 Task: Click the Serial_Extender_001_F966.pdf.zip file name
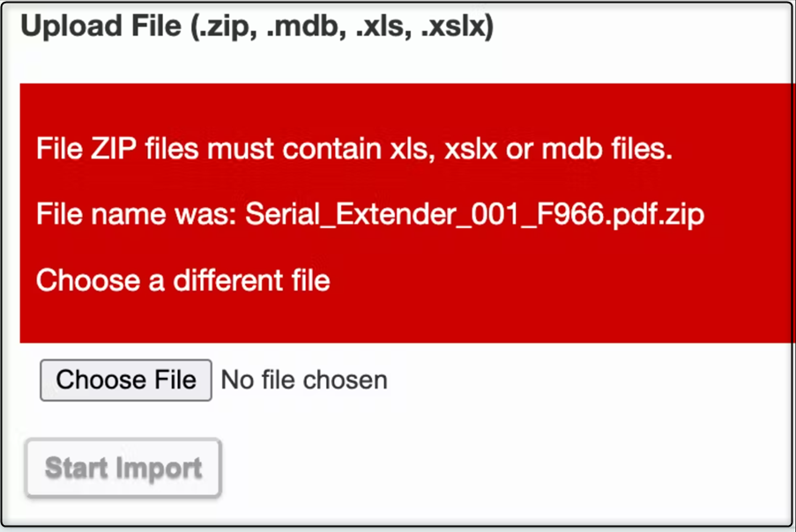click(x=474, y=214)
